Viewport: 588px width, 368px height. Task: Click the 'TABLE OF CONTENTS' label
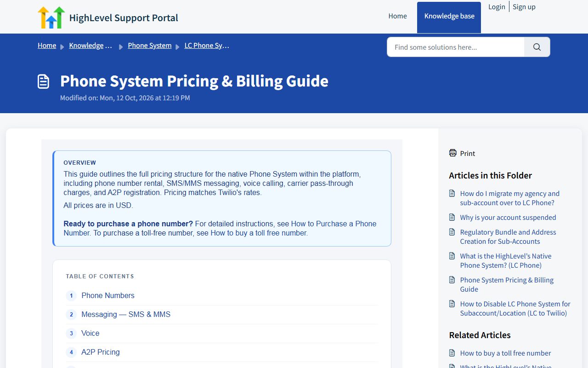100,276
